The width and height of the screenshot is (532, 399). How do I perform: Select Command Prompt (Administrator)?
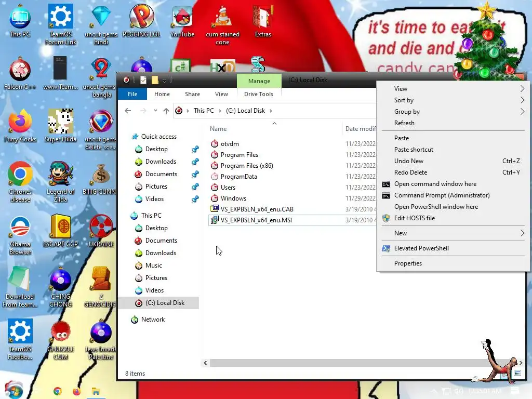(x=453, y=195)
